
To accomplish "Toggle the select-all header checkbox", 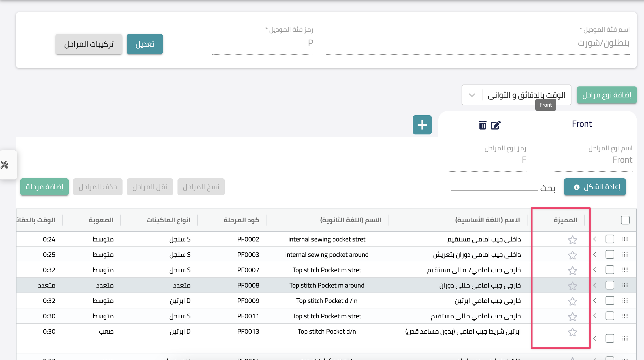I will coord(625,220).
